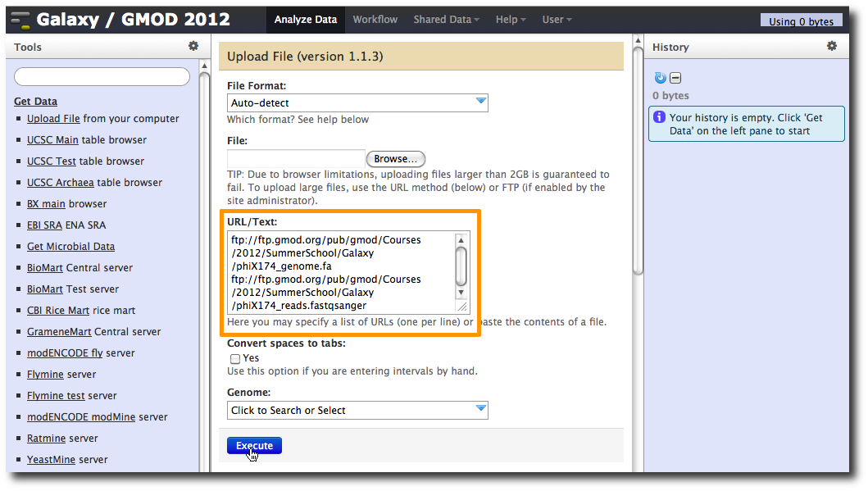The image size is (868, 491).
Task: Refresh the history with the blue arrow icon
Action: (660, 78)
